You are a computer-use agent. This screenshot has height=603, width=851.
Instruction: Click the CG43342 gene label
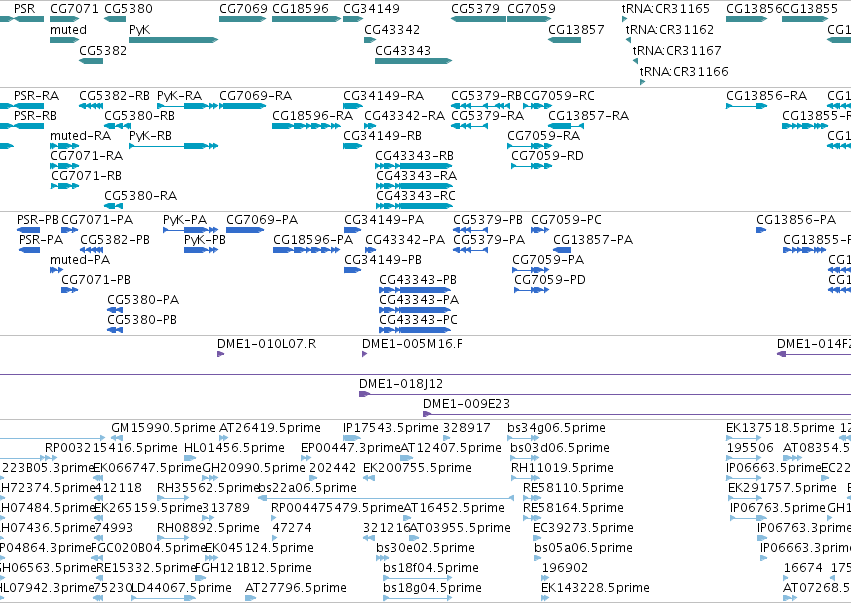[x=392, y=29]
